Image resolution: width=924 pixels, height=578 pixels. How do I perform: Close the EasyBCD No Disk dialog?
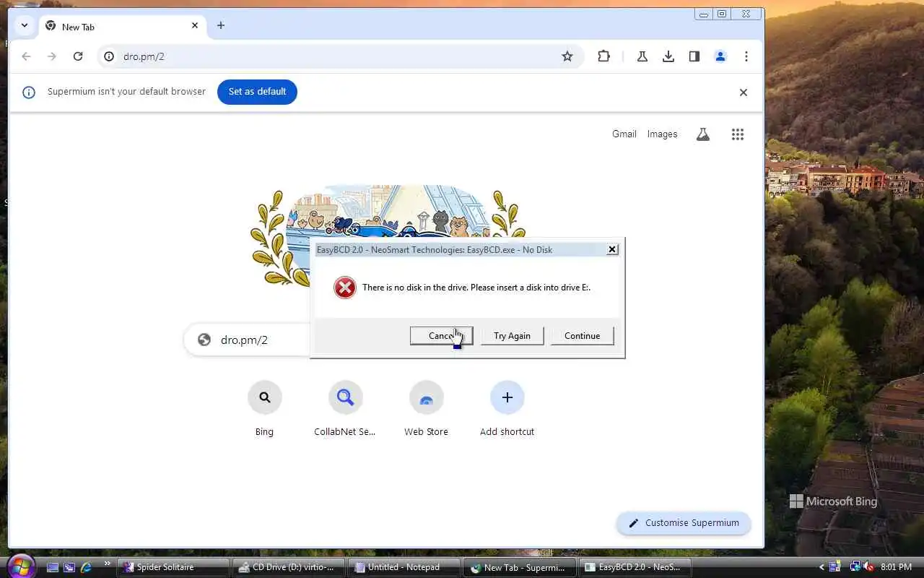coord(612,249)
